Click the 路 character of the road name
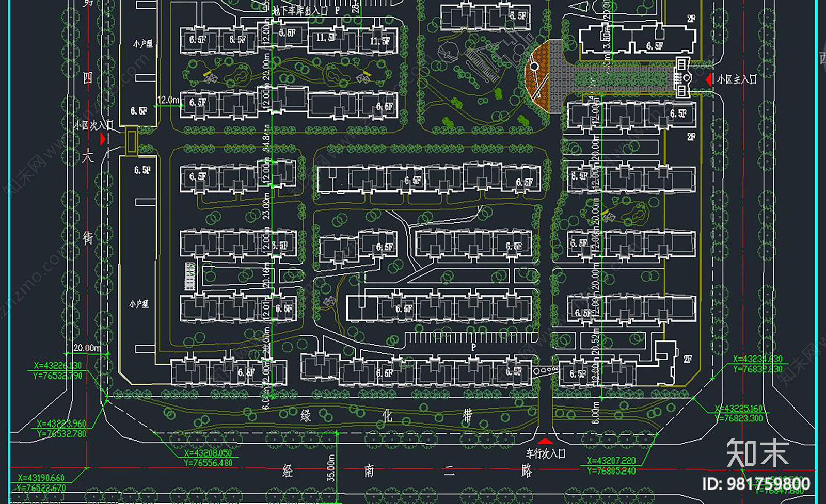This screenshot has height=504, width=826. click(x=527, y=470)
